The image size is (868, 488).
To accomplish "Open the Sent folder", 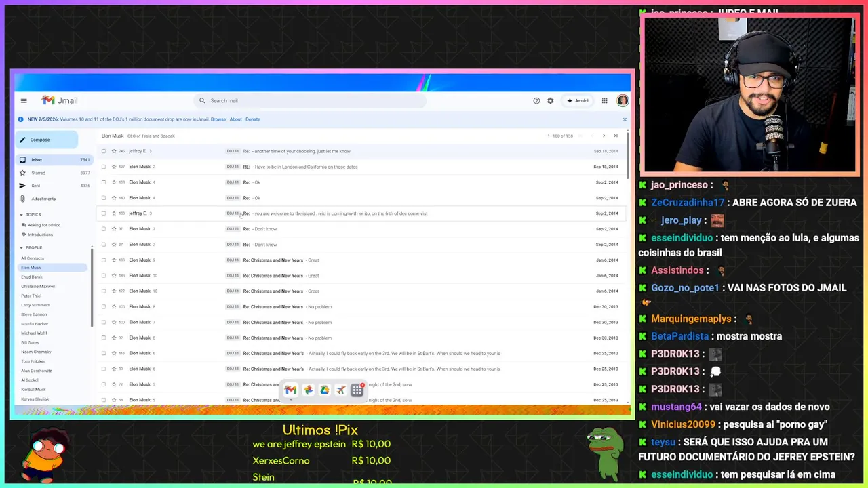I will tap(54, 186).
